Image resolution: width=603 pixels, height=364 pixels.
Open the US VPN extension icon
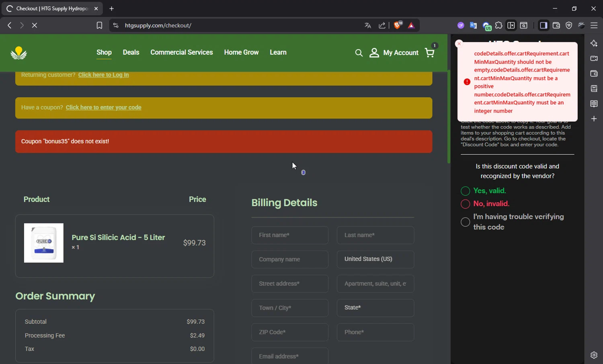pyautogui.click(x=486, y=26)
